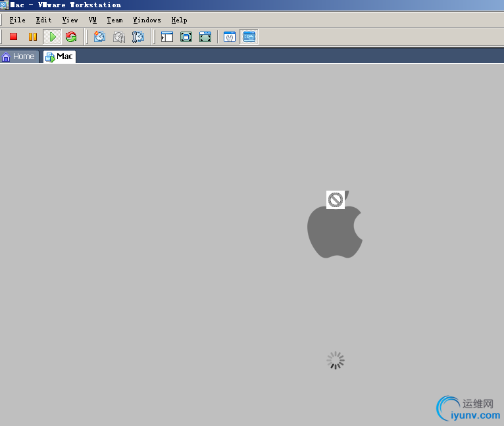Stop the VM with the red power-off button

pyautogui.click(x=14, y=37)
